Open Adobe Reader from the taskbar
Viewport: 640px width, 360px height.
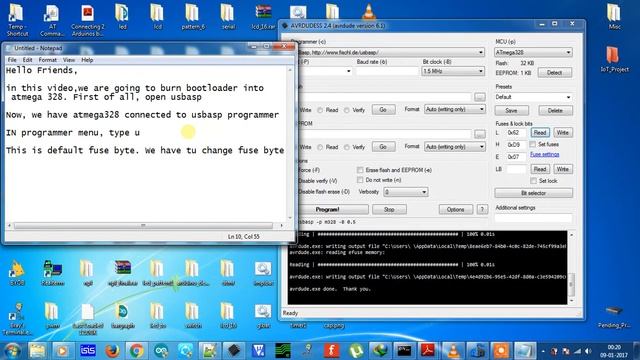point(428,351)
